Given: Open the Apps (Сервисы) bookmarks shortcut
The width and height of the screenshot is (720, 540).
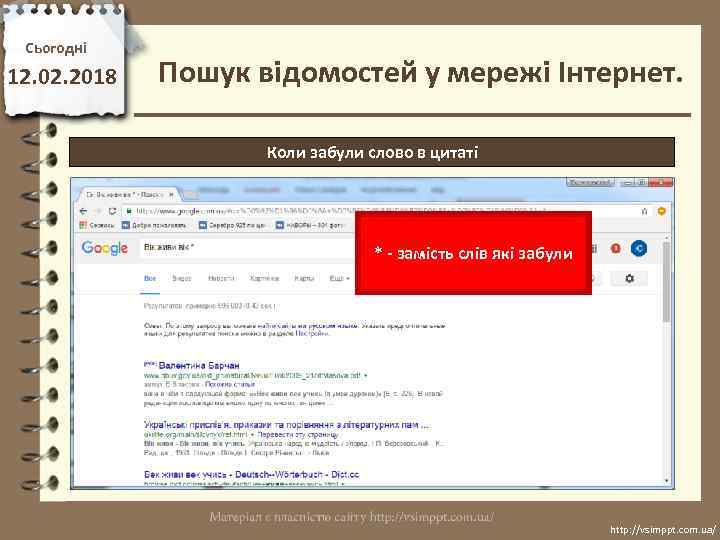Looking at the screenshot, I should (97, 225).
